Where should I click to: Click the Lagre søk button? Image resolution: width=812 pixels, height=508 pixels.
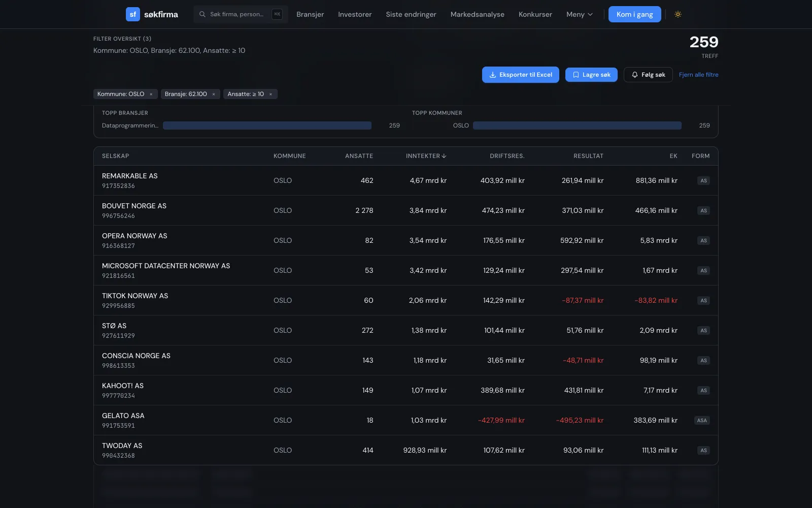pos(591,75)
